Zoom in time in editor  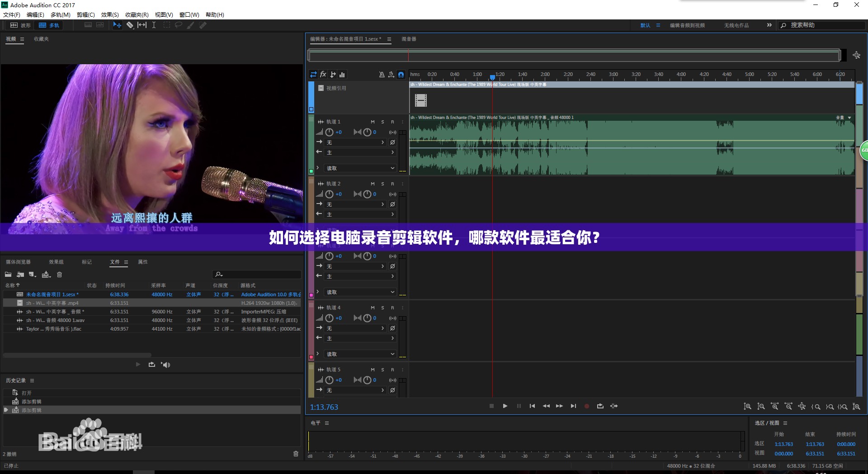774,407
